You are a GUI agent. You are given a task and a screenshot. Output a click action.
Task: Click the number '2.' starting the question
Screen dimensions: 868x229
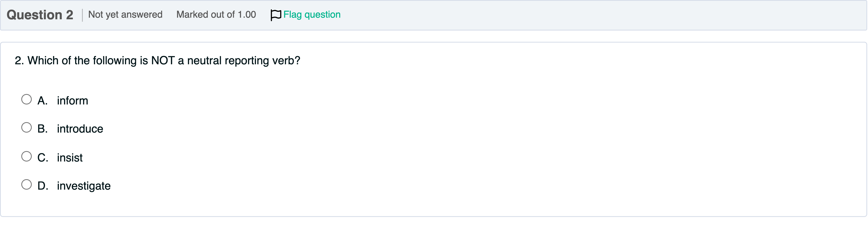tap(19, 61)
